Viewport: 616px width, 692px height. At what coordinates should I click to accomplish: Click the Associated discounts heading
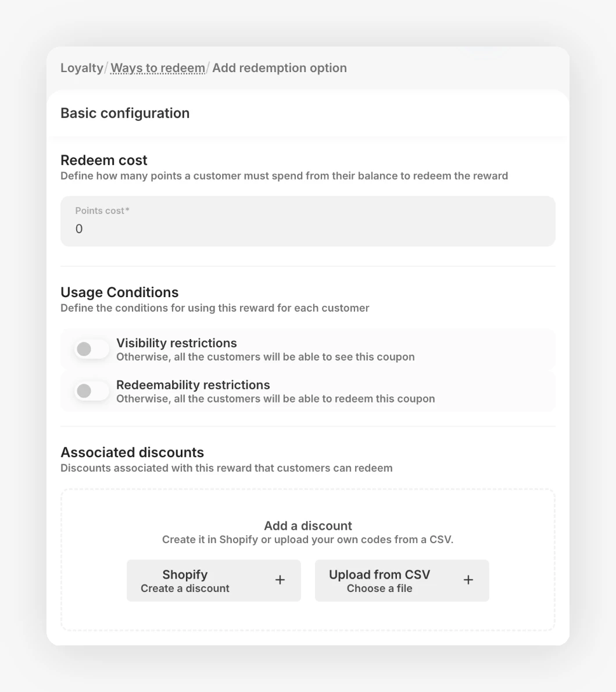tap(132, 452)
